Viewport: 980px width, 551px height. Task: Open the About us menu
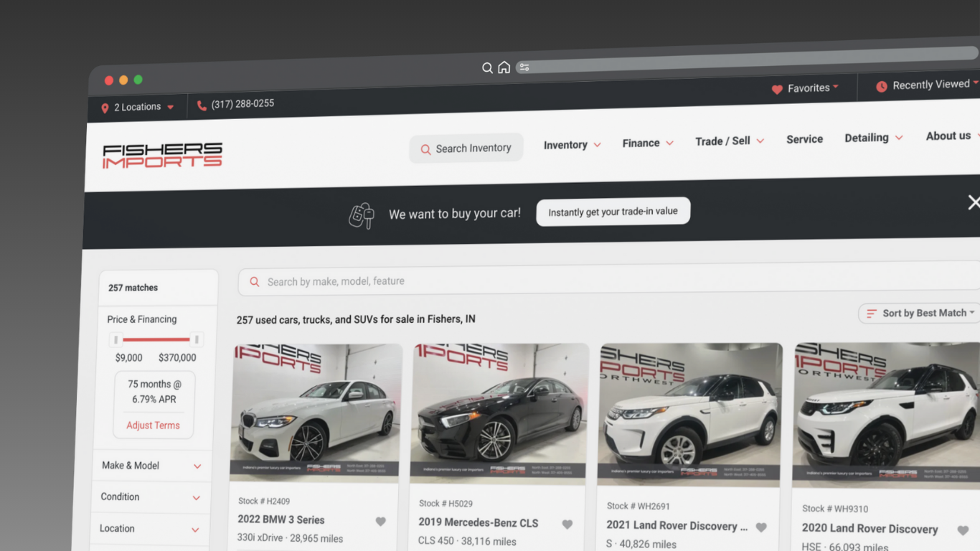click(x=953, y=136)
